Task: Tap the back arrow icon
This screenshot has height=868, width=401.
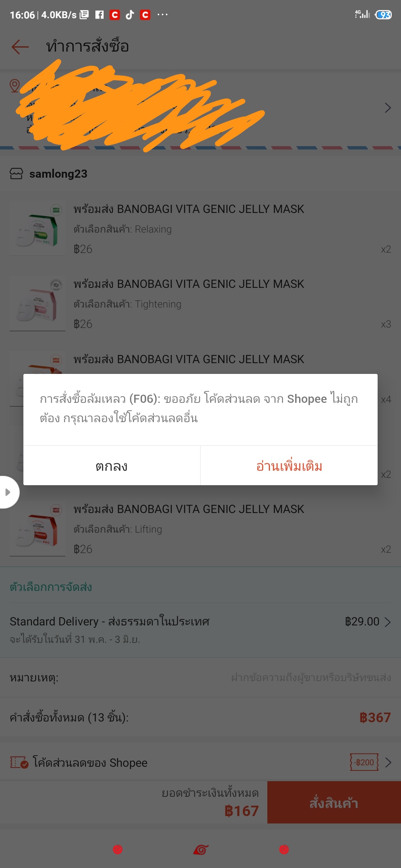Action: click(x=20, y=47)
